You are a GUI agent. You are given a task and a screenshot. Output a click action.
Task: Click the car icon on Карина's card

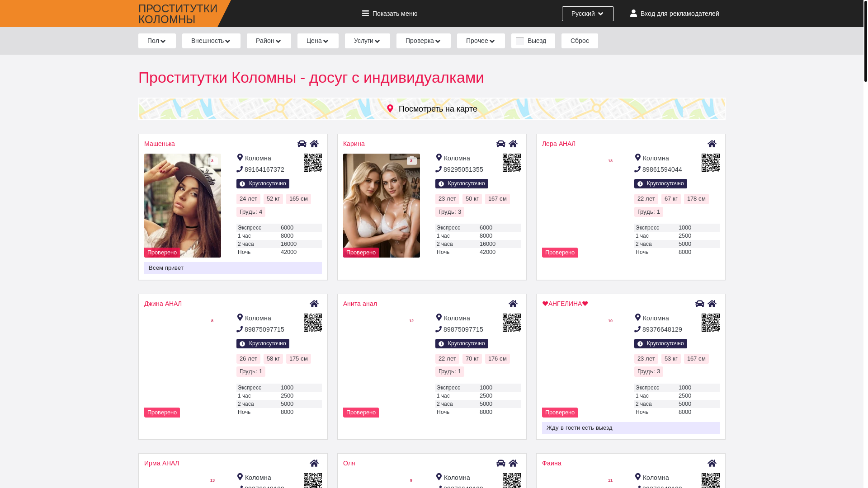(x=501, y=144)
